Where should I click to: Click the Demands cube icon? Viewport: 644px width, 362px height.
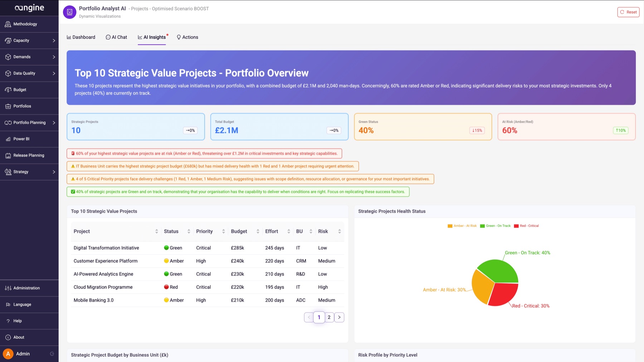click(8, 57)
